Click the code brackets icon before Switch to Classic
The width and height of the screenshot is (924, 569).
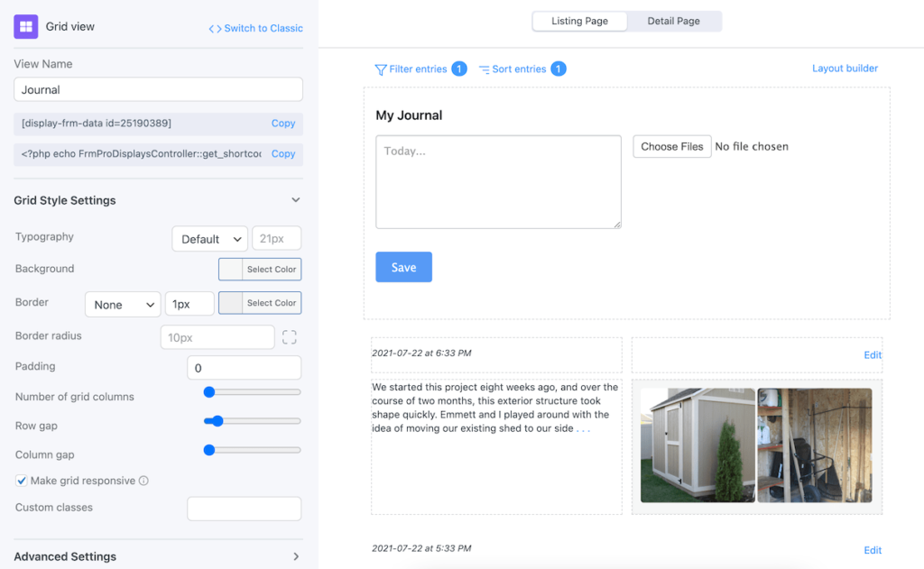pos(213,28)
